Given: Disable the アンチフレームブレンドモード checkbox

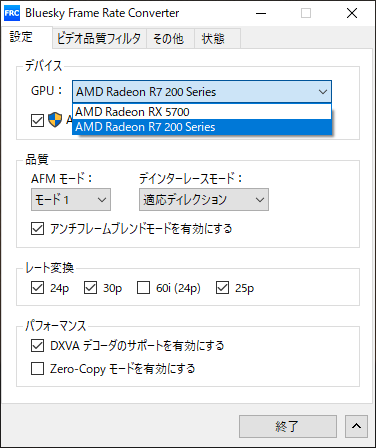Looking at the screenshot, I should 37,229.
